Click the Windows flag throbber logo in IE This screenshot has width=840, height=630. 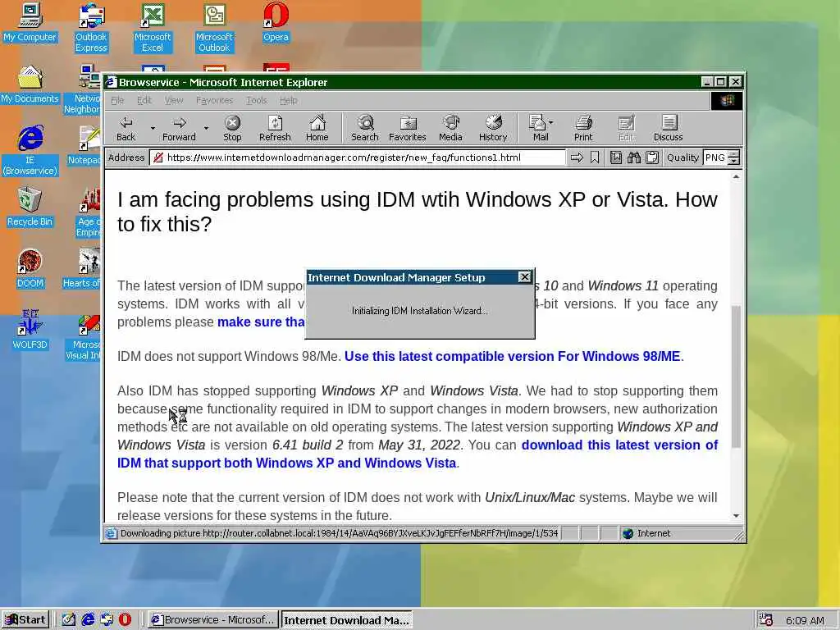tap(727, 101)
